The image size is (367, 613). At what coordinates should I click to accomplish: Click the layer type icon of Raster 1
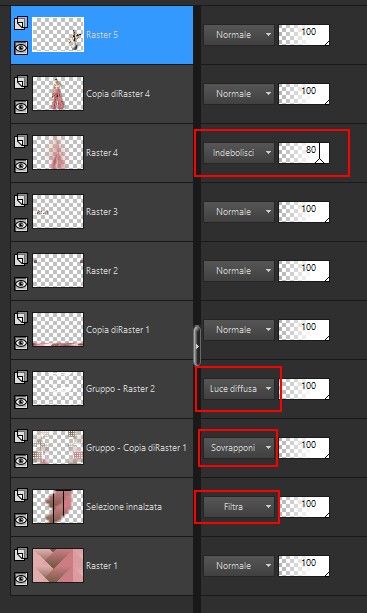(21, 555)
